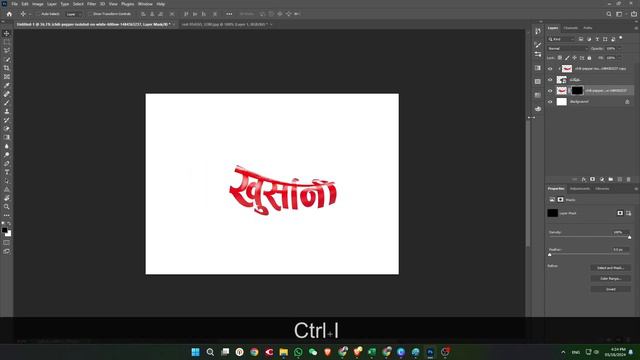Open the Auto-Select Layer dropdown

[73, 14]
